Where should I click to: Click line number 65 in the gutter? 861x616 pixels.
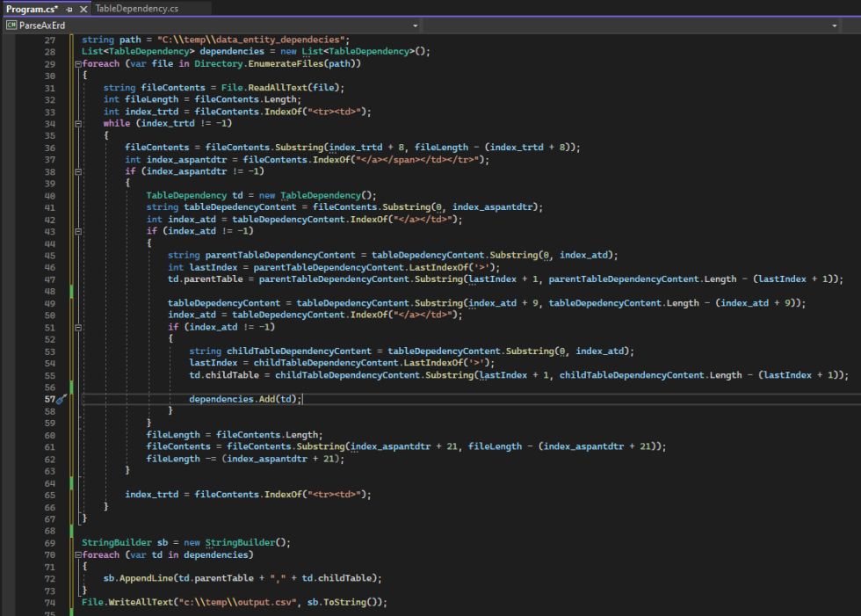point(49,495)
